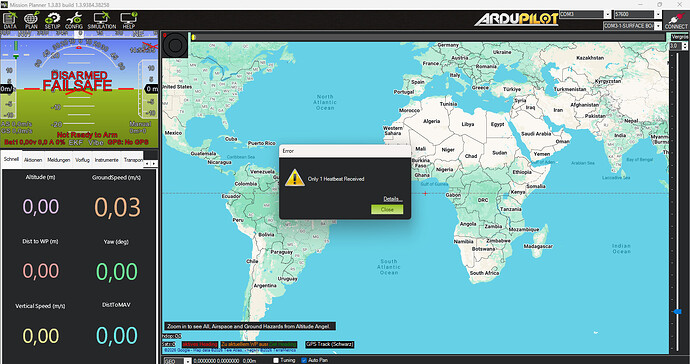Click the Not Ready to Arm message
The width and height of the screenshot is (690, 364).
(87, 135)
